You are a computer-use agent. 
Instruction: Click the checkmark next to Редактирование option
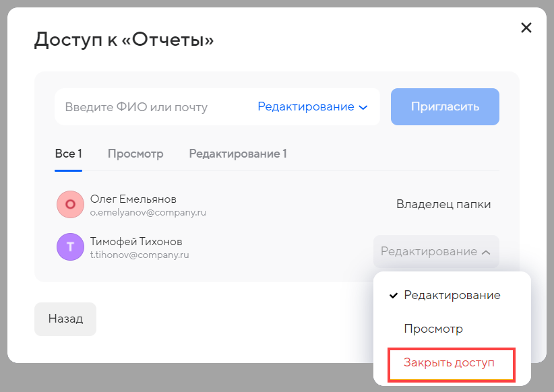392,296
